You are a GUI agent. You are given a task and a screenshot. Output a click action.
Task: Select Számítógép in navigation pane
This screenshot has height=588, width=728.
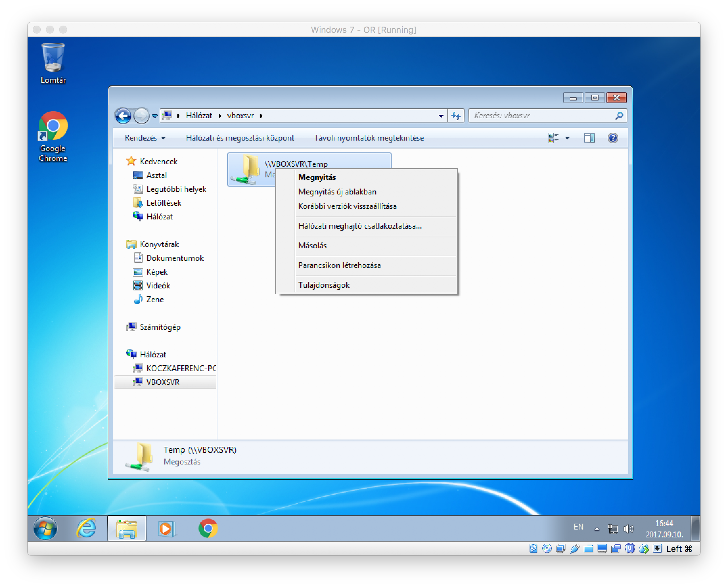153,327
